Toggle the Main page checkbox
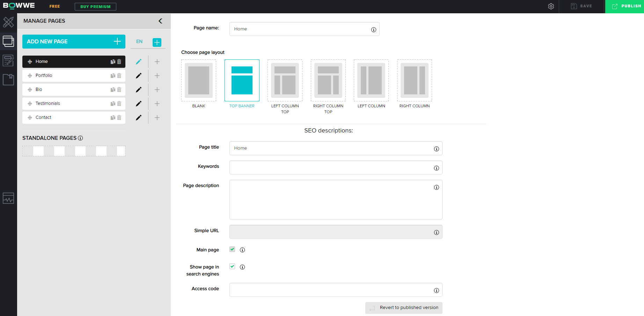Screen dimensions: 644x316 [x=232, y=249]
